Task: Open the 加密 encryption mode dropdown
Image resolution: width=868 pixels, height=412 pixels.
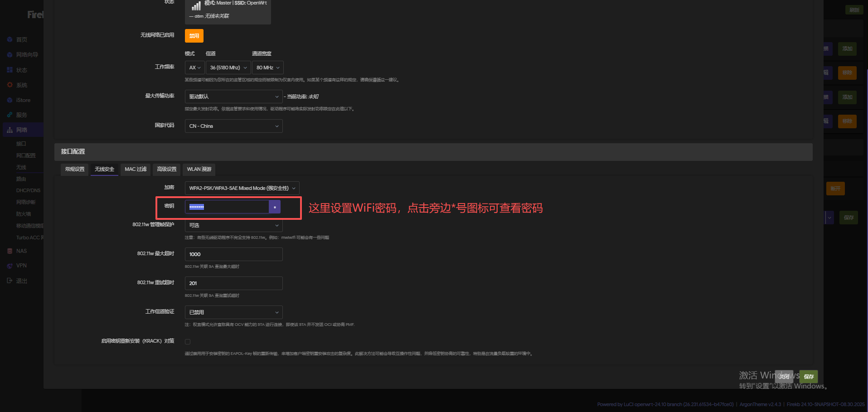Action: [242, 188]
